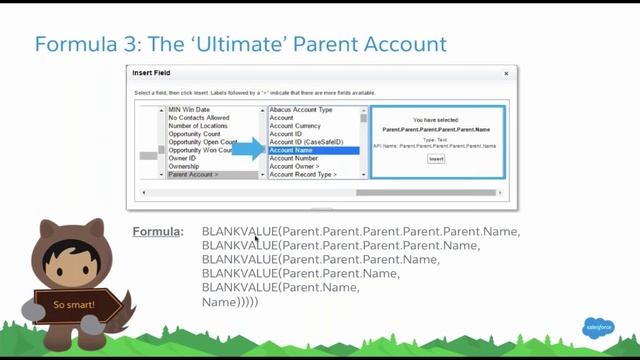This screenshot has height=360, width=640.
Task: Select Owner ID field
Action: (182, 158)
